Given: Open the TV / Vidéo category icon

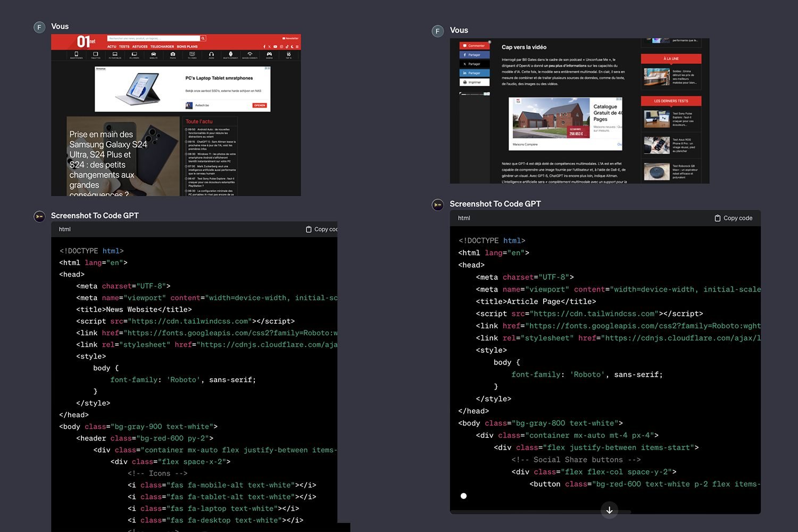Looking at the screenshot, I should 192,55.
